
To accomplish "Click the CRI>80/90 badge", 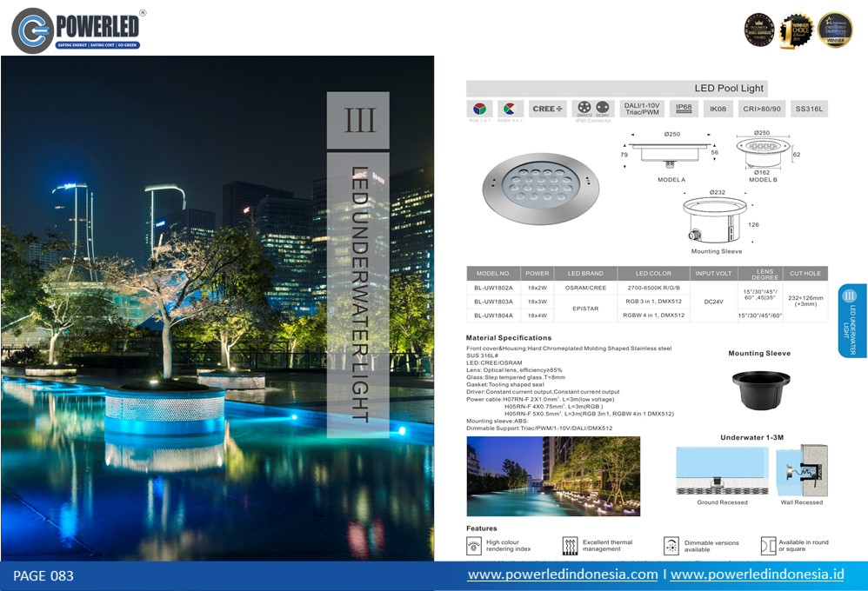I will tap(762, 109).
